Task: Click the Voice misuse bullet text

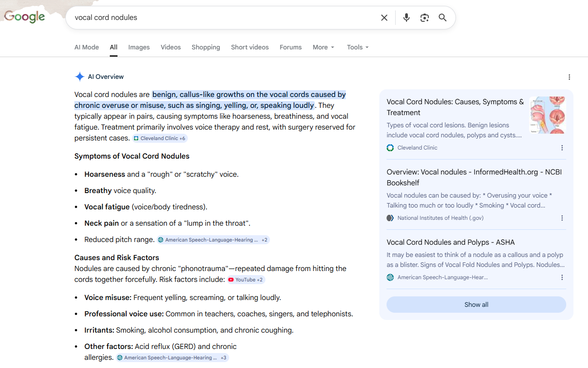Action: 183,298
